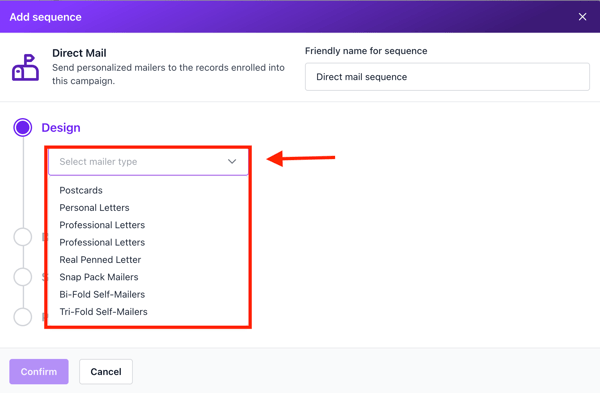Viewport: 600px width, 393px height.
Task: Close the Add sequence dialog
Action: pos(582,17)
